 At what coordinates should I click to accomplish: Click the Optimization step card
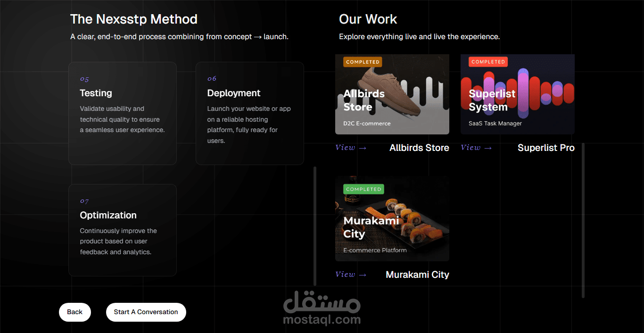(x=123, y=230)
